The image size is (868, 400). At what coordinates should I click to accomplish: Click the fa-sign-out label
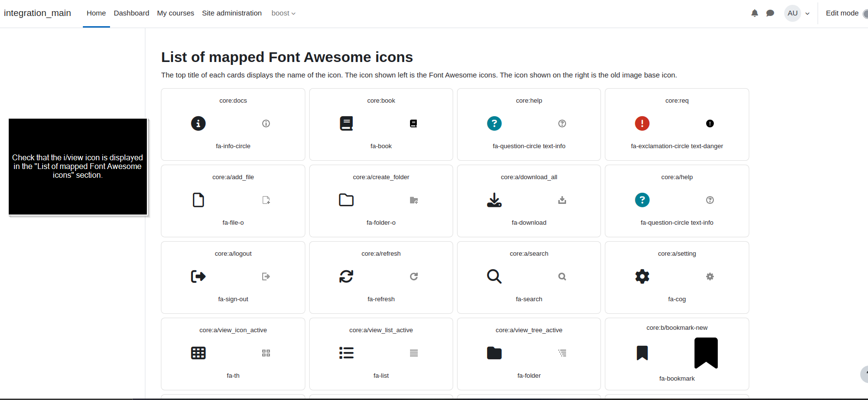(233, 299)
